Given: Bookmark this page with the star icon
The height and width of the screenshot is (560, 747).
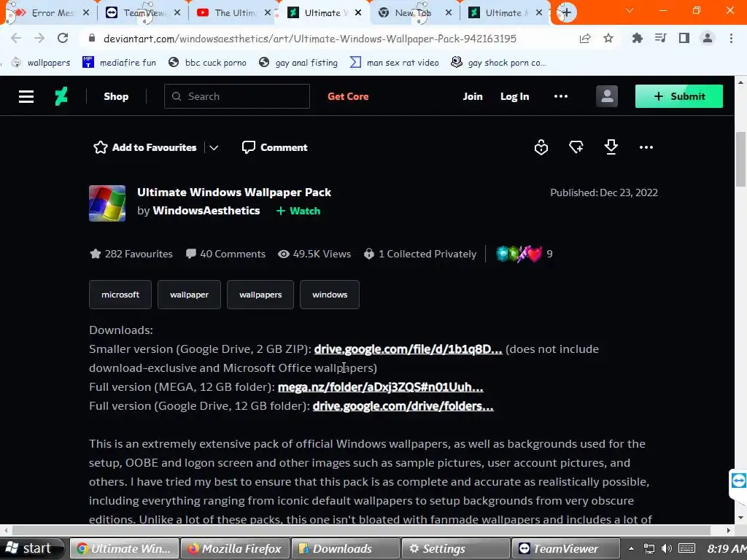Looking at the screenshot, I should pyautogui.click(x=608, y=38).
